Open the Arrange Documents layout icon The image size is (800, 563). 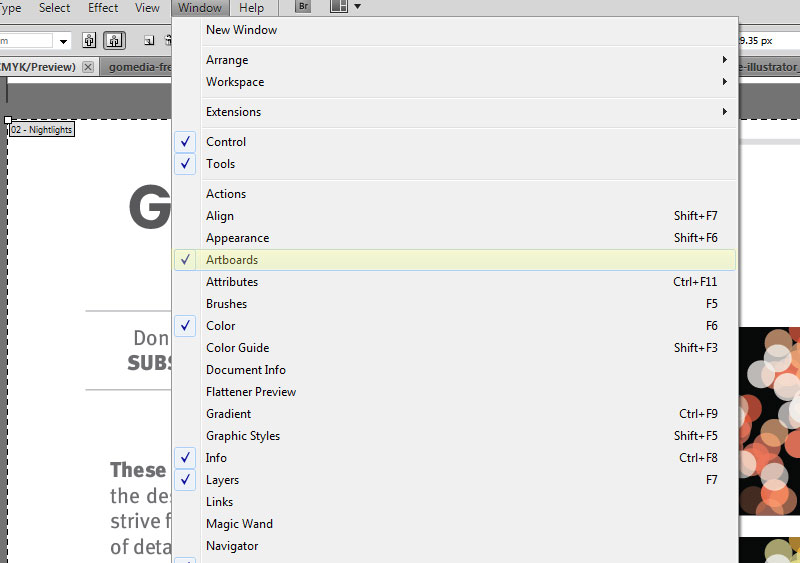pyautogui.click(x=339, y=8)
